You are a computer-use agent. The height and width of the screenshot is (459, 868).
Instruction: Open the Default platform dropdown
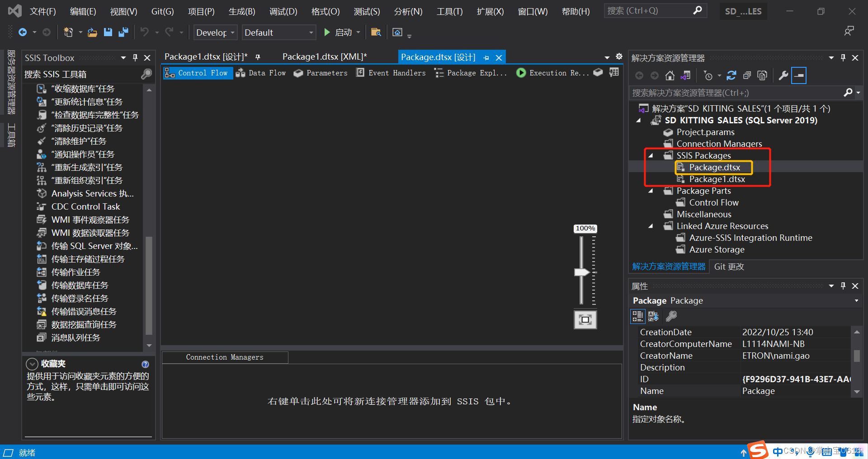(278, 33)
